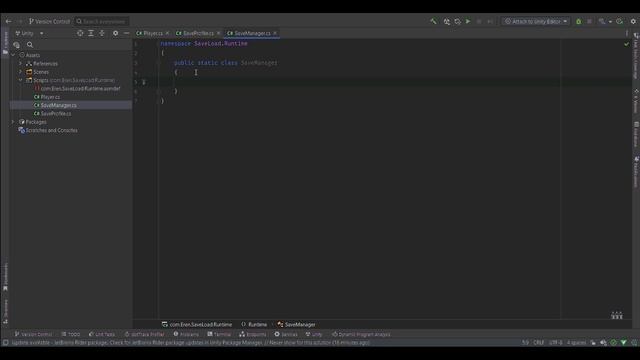The height and width of the screenshot is (360, 640).
Task: Expand the Packages tree node
Action: pos(13,122)
